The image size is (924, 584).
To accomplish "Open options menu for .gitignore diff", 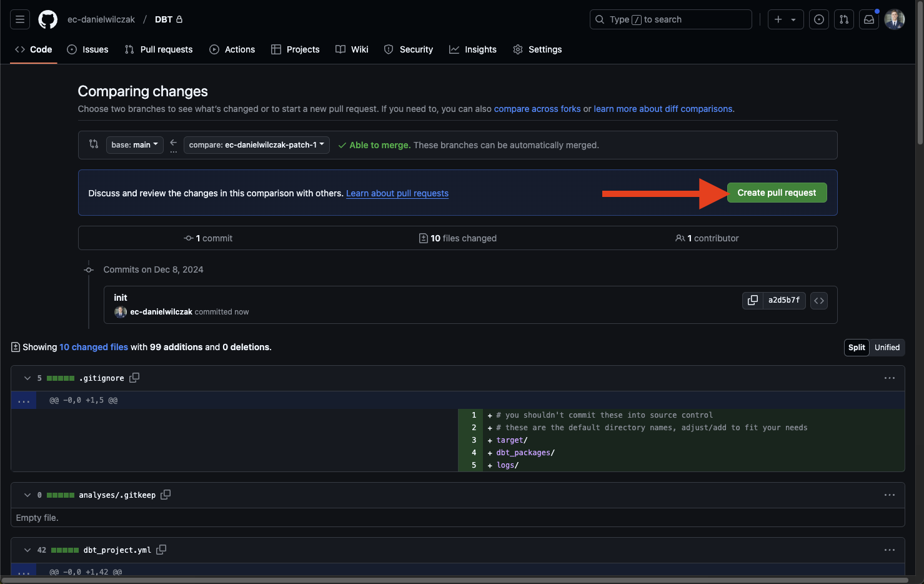I will (890, 378).
